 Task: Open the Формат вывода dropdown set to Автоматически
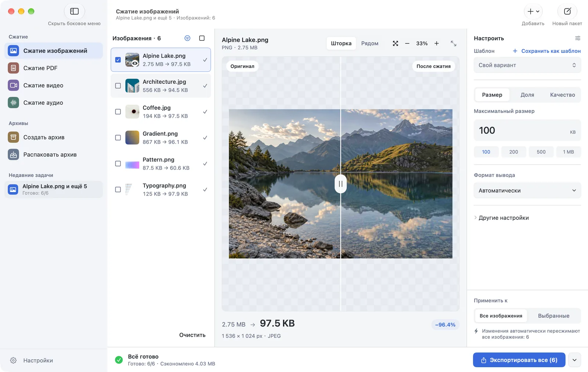click(527, 190)
